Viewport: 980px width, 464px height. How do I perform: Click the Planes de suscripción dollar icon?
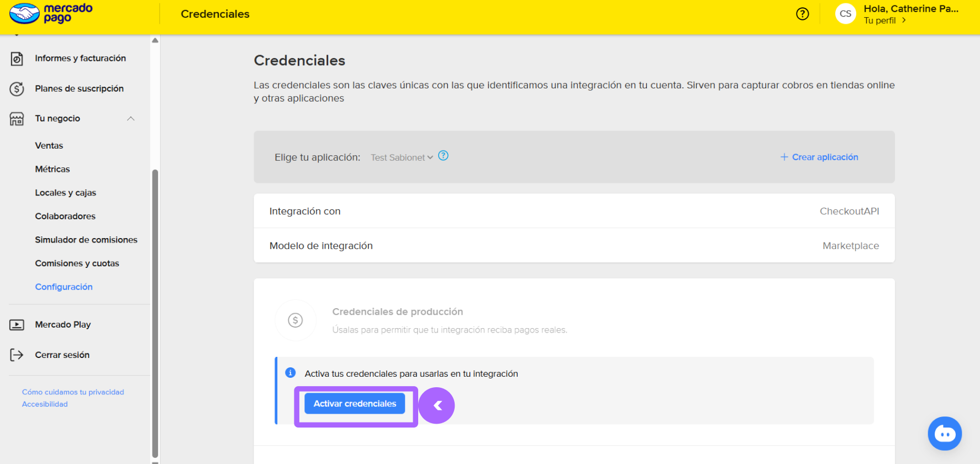[x=17, y=88]
